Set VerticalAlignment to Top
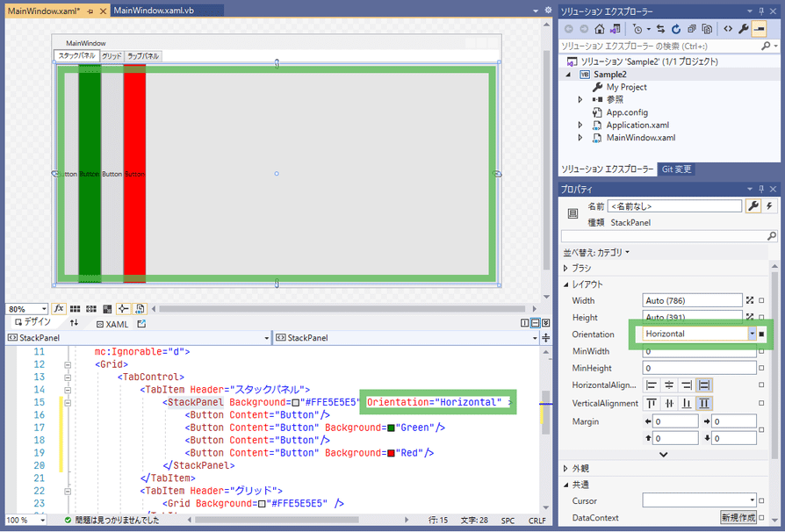Image resolution: width=785 pixels, height=532 pixels. point(652,403)
